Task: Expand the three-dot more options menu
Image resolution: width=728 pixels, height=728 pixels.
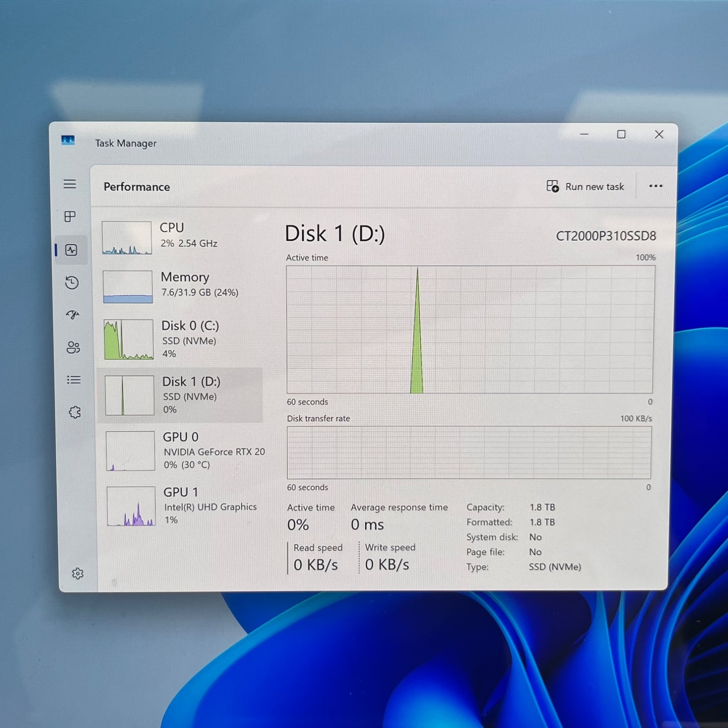Action: tap(655, 186)
